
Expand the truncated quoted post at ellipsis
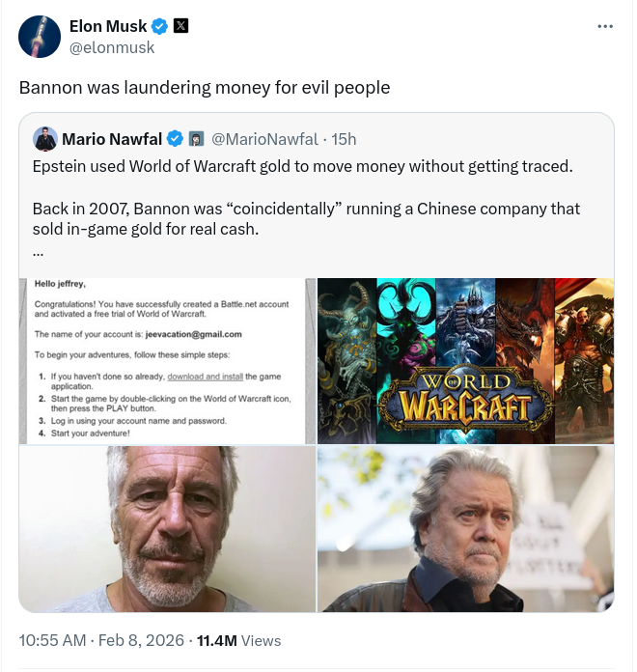point(38,253)
